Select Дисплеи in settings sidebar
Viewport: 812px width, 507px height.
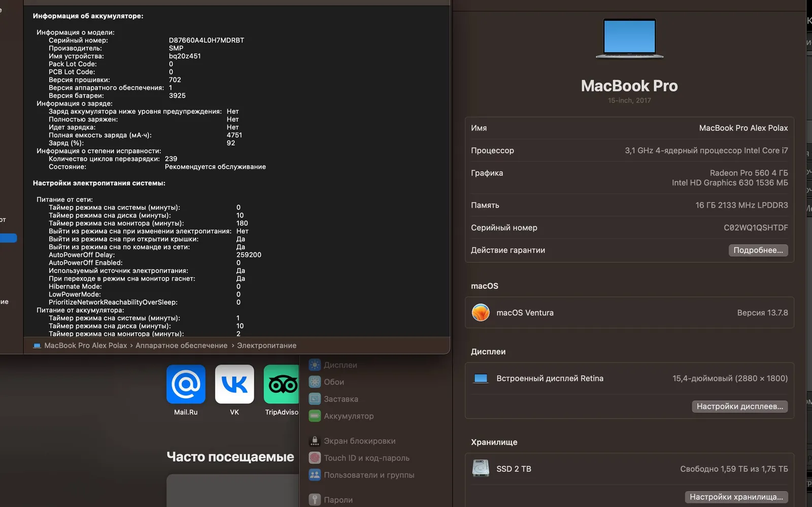tap(341, 365)
